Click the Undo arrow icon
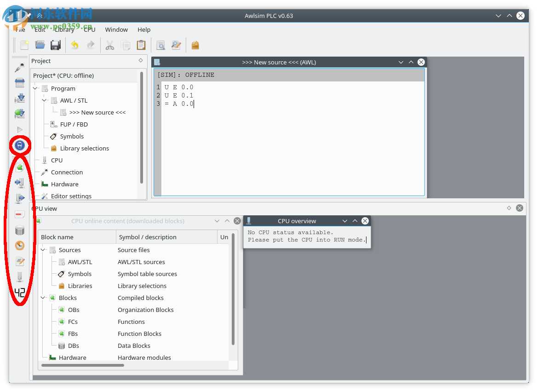The height and width of the screenshot is (392, 538). pyautogui.click(x=74, y=45)
